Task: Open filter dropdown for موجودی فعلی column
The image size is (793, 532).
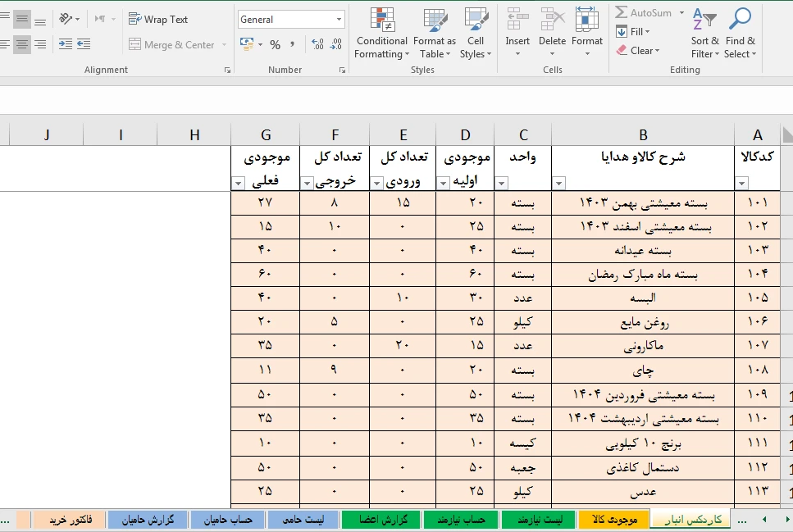Action: coord(239,184)
